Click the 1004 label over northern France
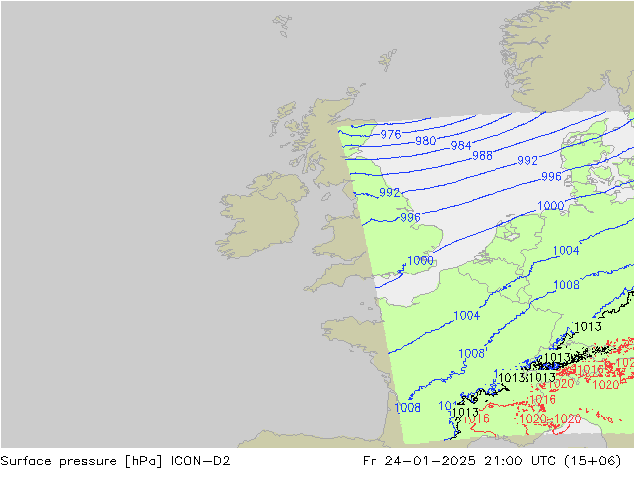Screen dimensions: 634x490 [x=467, y=315]
